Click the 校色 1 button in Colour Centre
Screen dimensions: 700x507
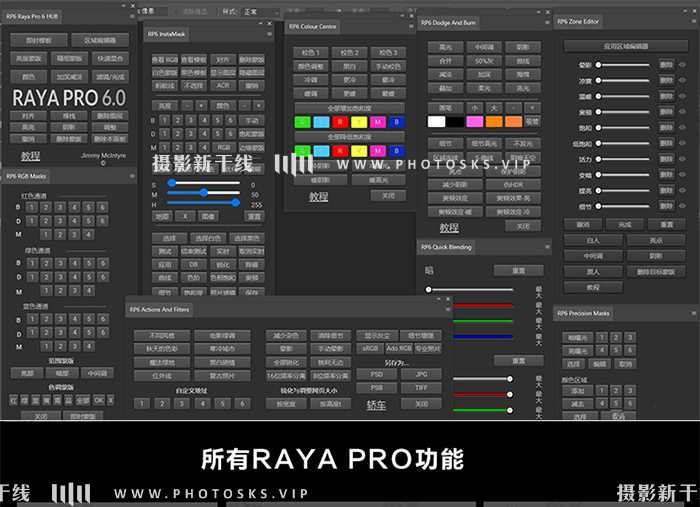click(311, 53)
